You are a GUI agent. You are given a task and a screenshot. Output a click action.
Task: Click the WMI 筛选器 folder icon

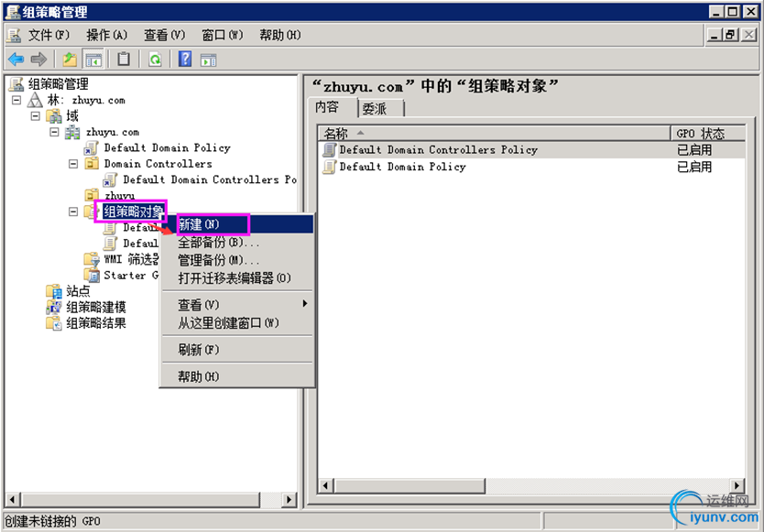pos(92,259)
